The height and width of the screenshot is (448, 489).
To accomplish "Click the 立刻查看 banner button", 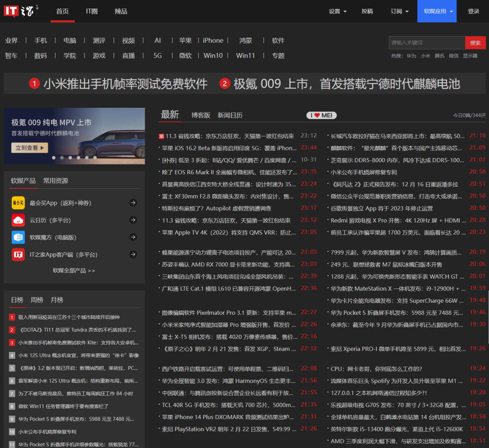I will (29, 148).
